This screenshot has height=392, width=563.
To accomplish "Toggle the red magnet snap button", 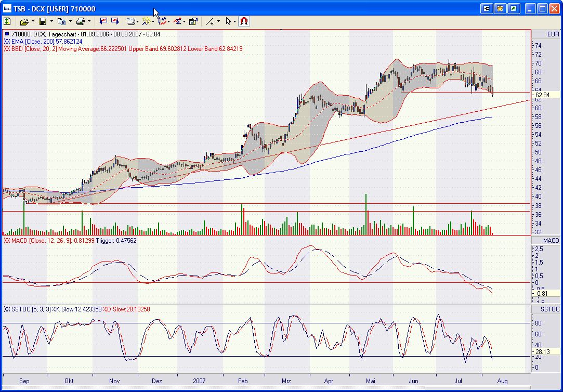I will click(x=244, y=21).
